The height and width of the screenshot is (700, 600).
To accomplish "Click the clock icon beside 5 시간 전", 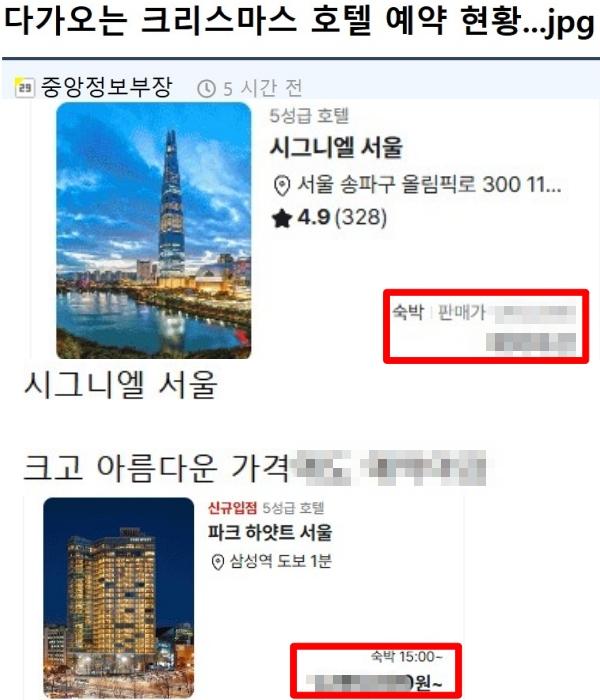I will point(206,88).
